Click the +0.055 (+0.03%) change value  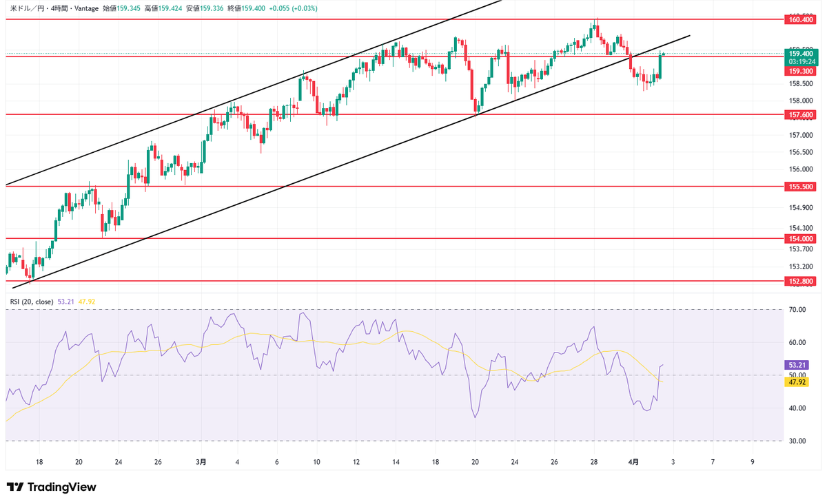click(x=293, y=8)
